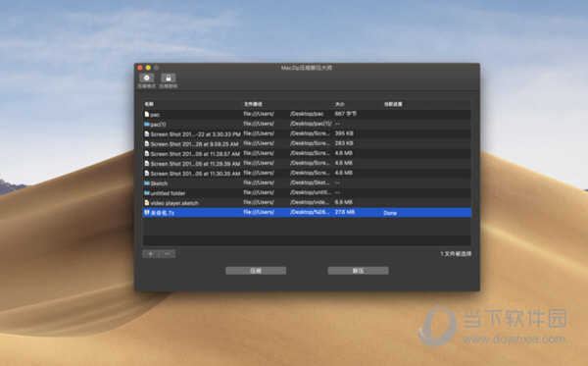Click icon of Screen Shot 11.28.57 AM
The height and width of the screenshot is (366, 588).
(147, 153)
